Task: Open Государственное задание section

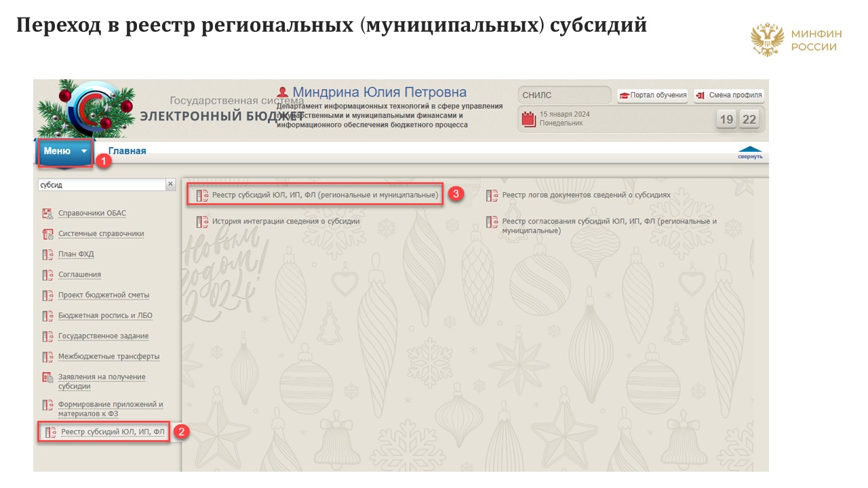Action: click(x=103, y=336)
